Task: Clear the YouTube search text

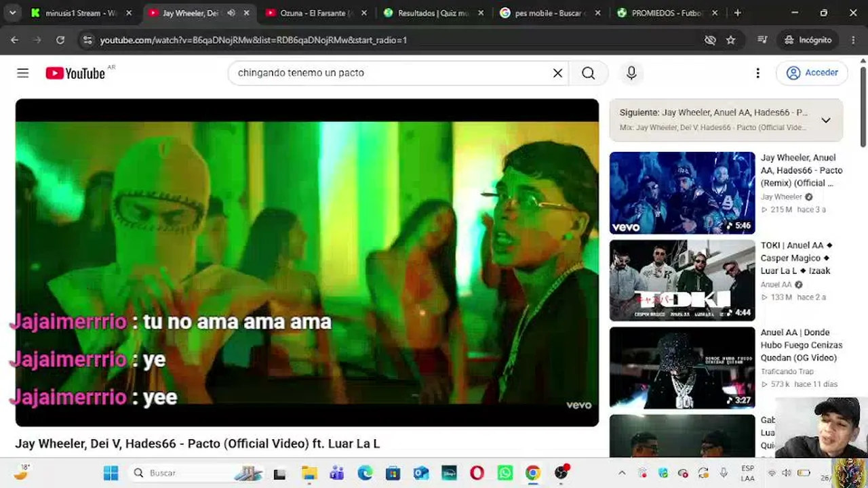Action: [x=557, y=73]
